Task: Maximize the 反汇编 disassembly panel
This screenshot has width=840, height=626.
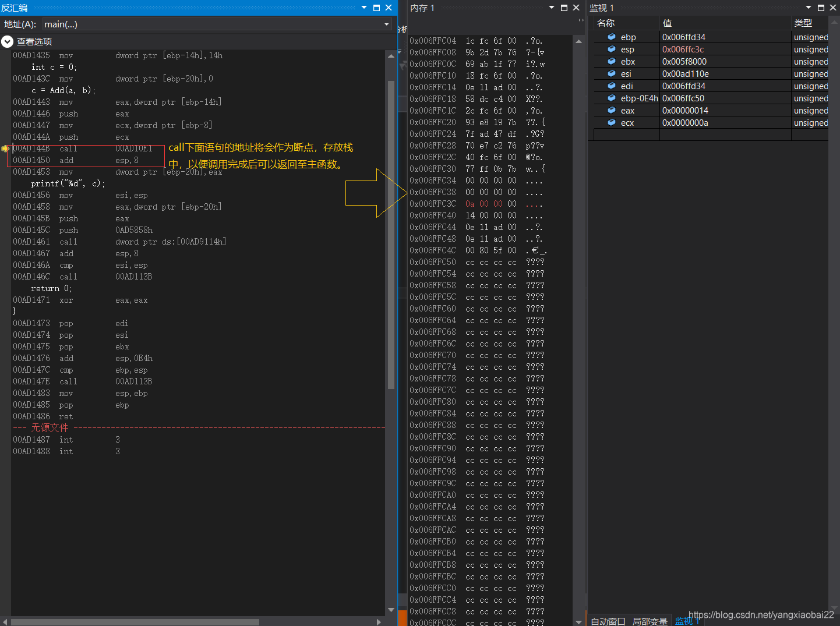Action: 377,8
